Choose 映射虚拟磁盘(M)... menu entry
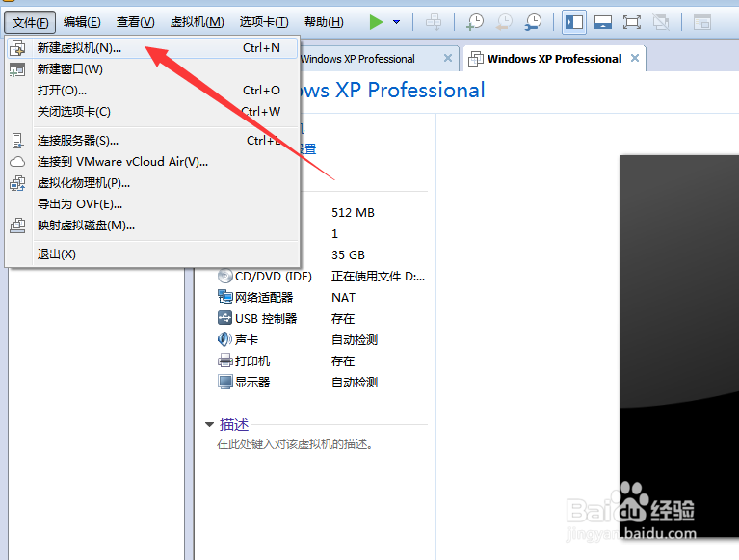 pos(152,226)
